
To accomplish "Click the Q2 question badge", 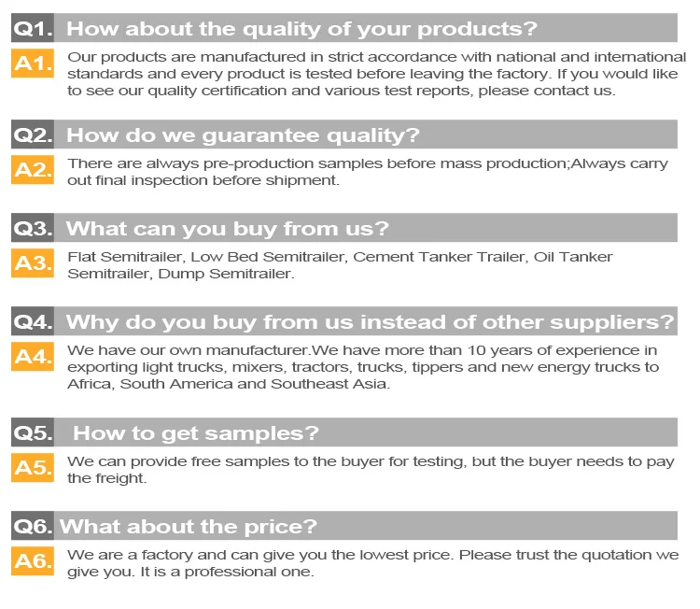I will 33,135.
